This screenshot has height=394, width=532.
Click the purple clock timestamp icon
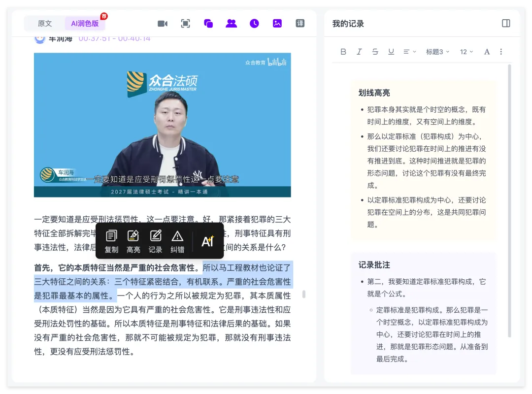point(254,24)
